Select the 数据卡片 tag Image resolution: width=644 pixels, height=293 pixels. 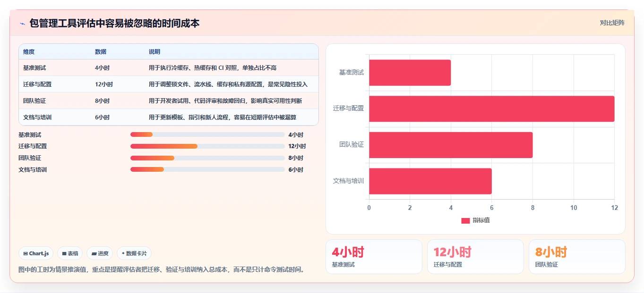pyautogui.click(x=134, y=253)
